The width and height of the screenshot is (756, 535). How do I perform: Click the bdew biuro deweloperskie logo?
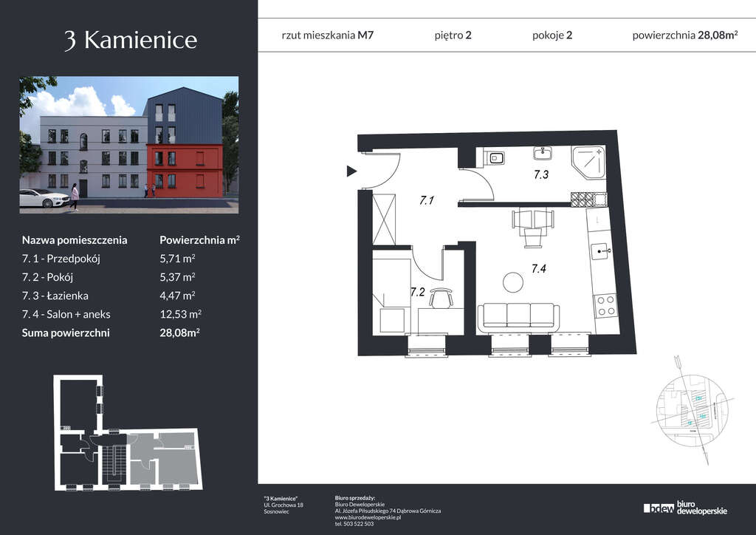click(x=685, y=508)
